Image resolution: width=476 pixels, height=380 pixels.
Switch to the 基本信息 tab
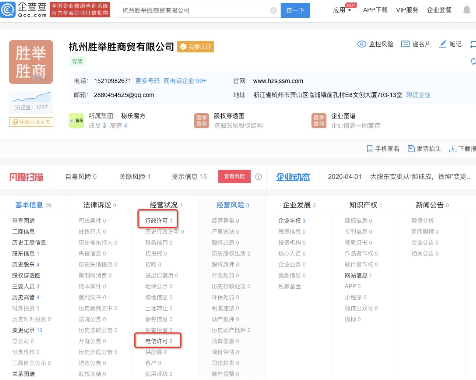click(33, 205)
